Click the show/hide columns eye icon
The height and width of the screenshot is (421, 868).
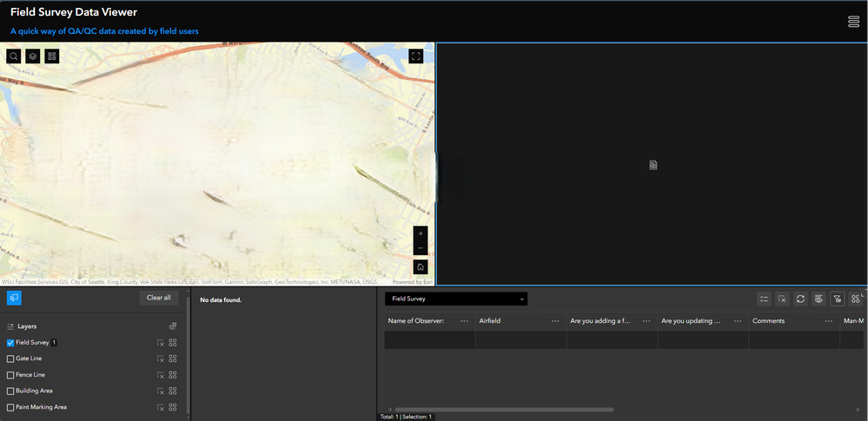818,299
